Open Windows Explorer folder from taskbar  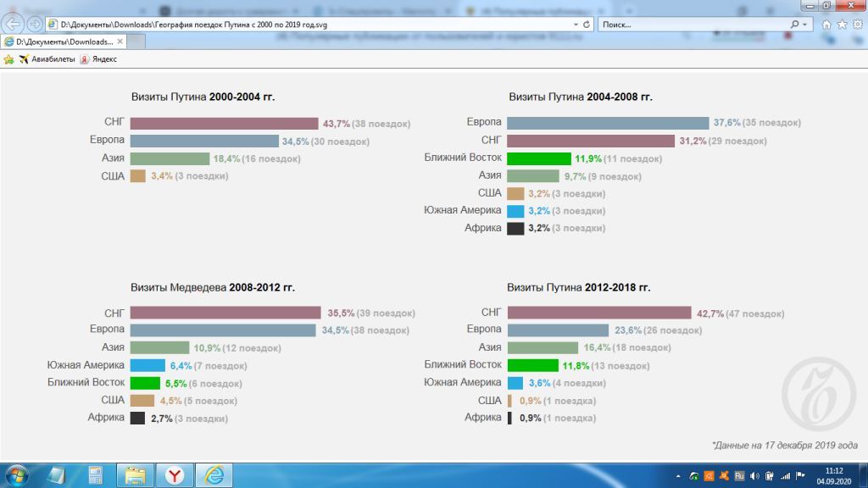pyautogui.click(x=135, y=475)
